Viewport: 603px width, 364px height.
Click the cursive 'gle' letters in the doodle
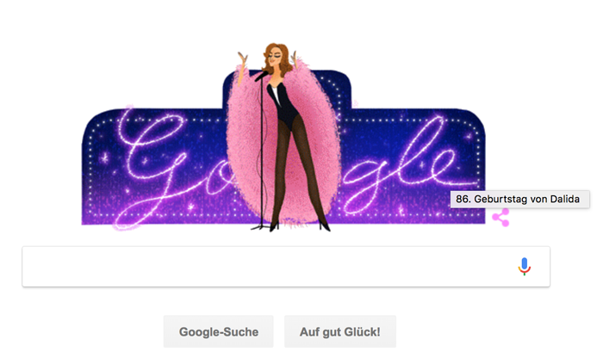(400, 165)
